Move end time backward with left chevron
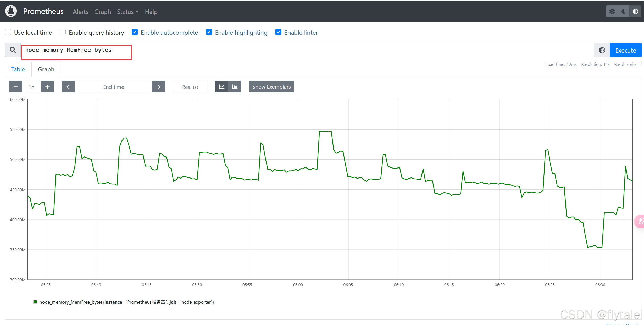This screenshot has height=325, width=644. click(68, 87)
